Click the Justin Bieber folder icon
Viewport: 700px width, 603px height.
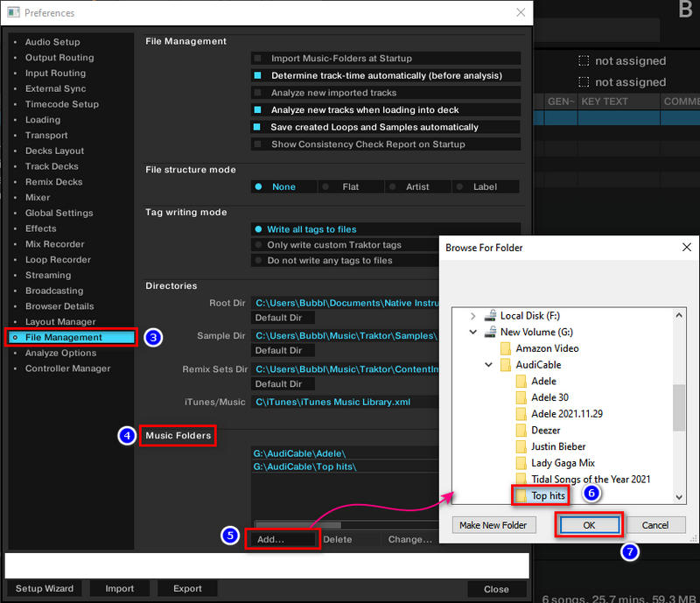pos(521,446)
